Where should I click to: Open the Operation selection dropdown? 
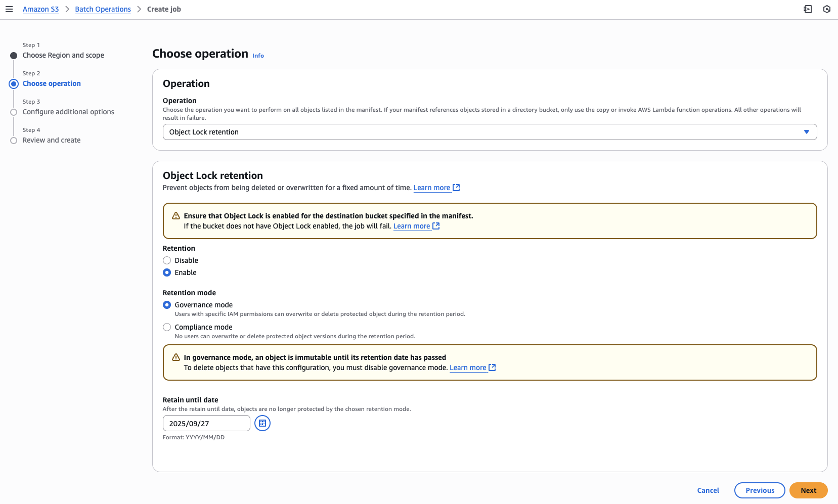pyautogui.click(x=490, y=131)
